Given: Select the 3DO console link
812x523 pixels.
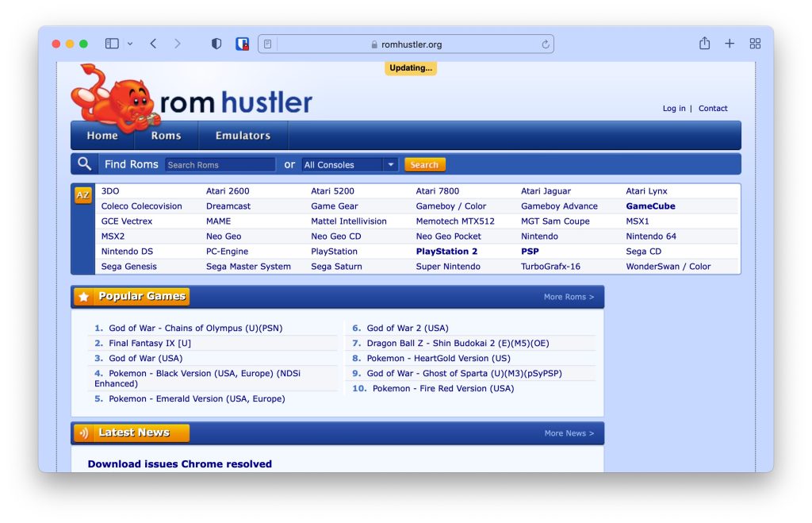Looking at the screenshot, I should coord(110,190).
